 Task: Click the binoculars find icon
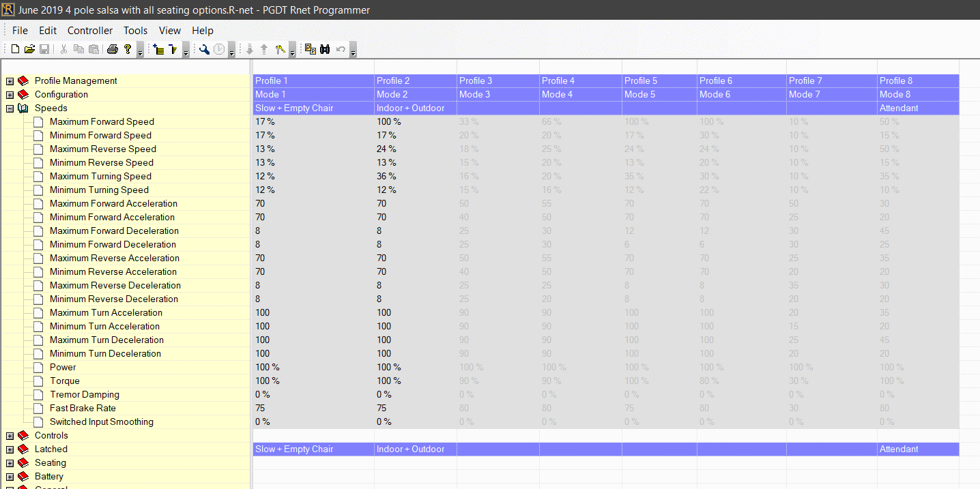click(325, 49)
